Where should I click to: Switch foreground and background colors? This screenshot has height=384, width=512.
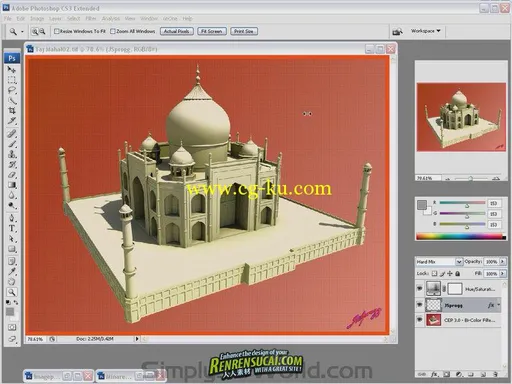pyautogui.click(x=15, y=302)
